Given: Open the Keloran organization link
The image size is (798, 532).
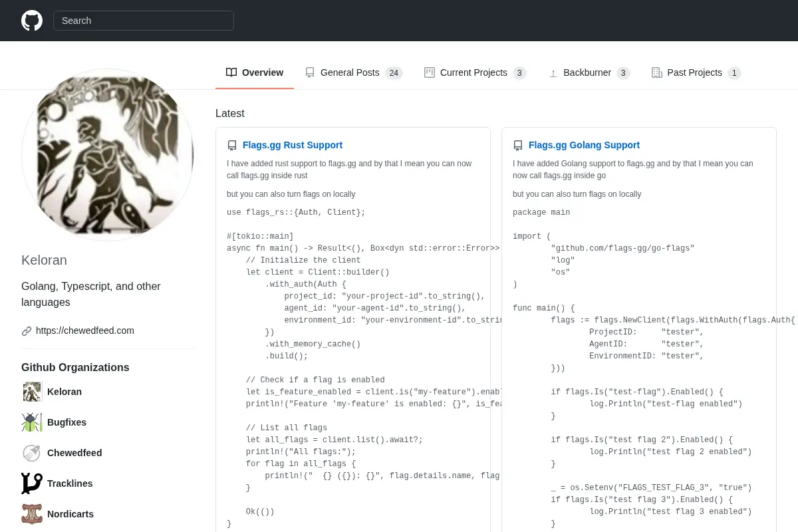Looking at the screenshot, I should point(65,392).
